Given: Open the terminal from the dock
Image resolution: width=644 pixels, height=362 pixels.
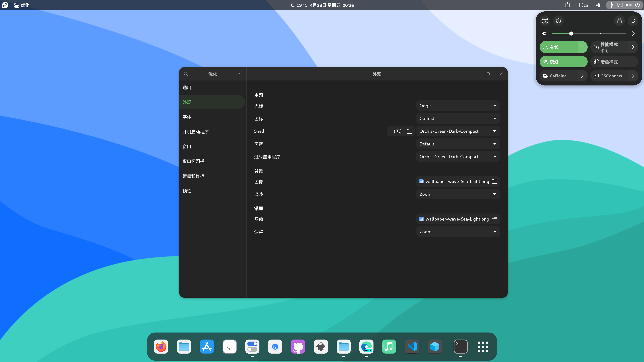Looking at the screenshot, I should tap(461, 347).
